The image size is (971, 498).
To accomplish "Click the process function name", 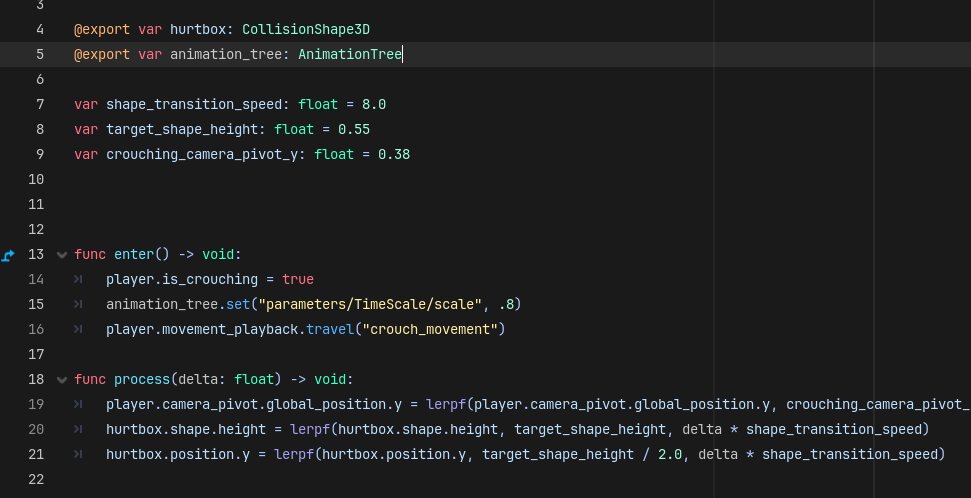I will (x=142, y=380).
